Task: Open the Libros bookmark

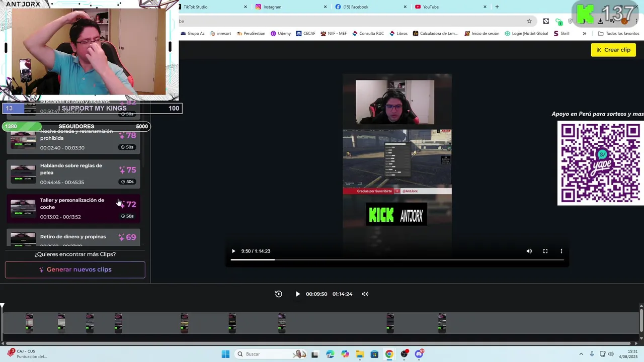Action: coord(398,34)
